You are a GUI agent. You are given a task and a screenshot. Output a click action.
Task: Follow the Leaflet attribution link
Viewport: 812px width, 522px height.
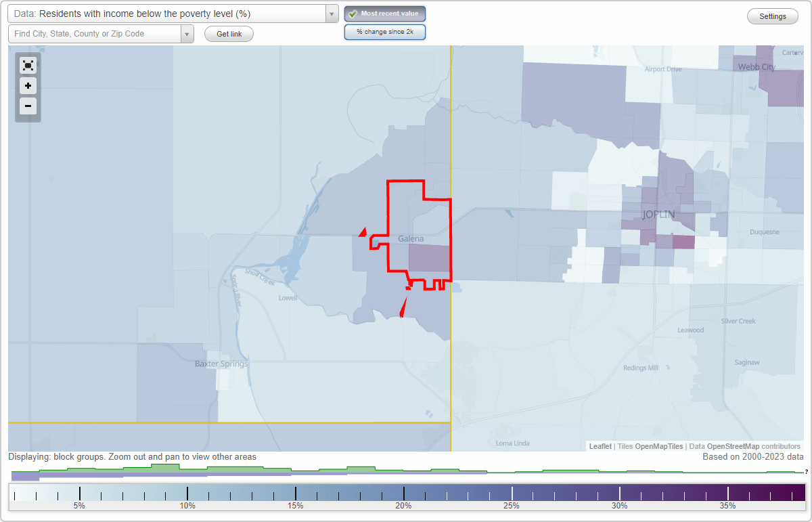coord(600,446)
